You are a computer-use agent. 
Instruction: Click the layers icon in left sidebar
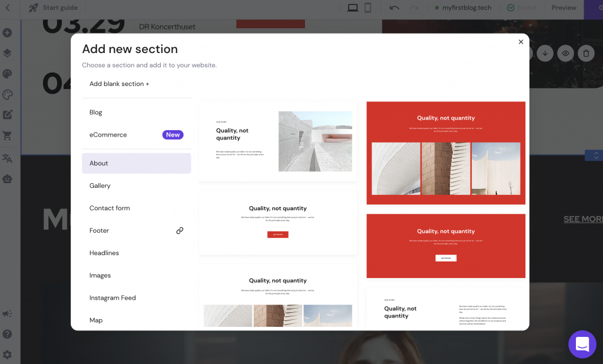click(7, 54)
